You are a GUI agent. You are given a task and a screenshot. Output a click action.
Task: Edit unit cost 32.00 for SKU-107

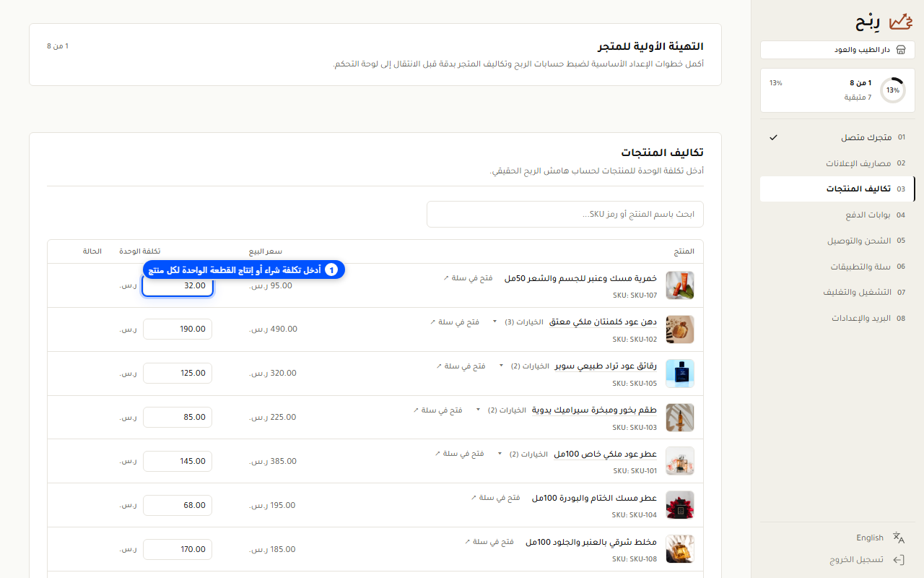point(178,285)
